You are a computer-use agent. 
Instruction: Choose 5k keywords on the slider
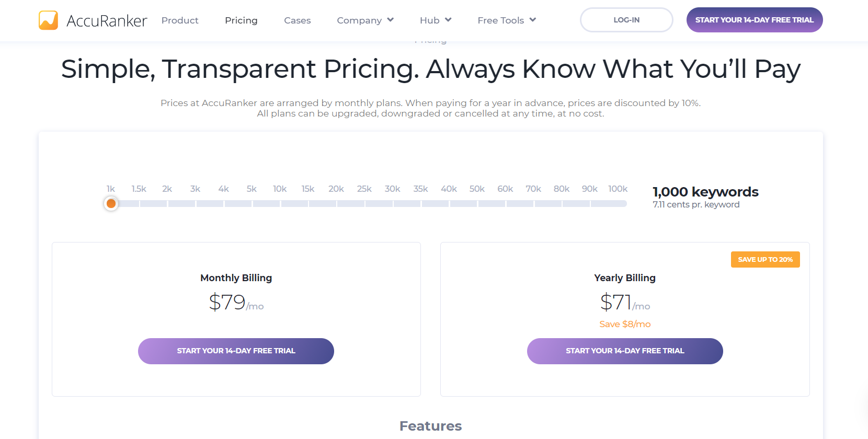coord(252,189)
